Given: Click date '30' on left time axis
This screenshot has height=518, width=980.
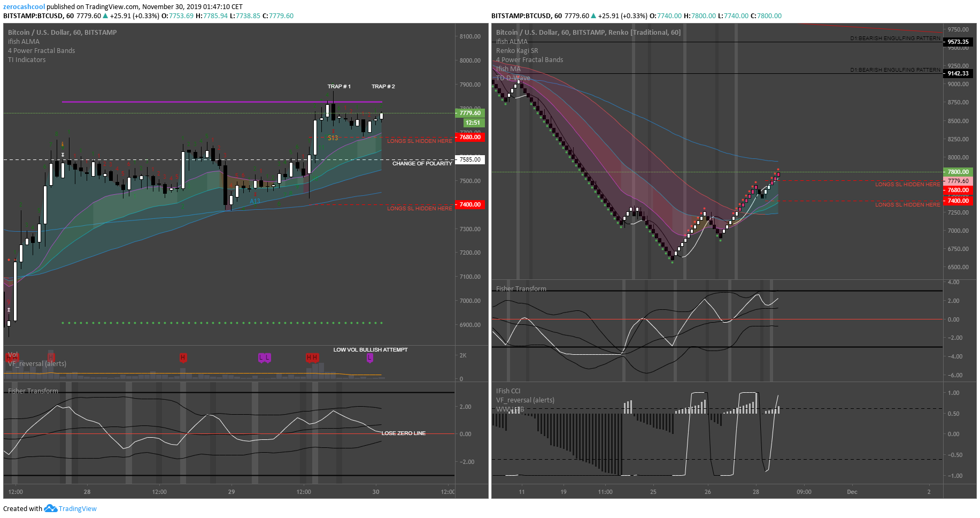Looking at the screenshot, I should 376,492.
